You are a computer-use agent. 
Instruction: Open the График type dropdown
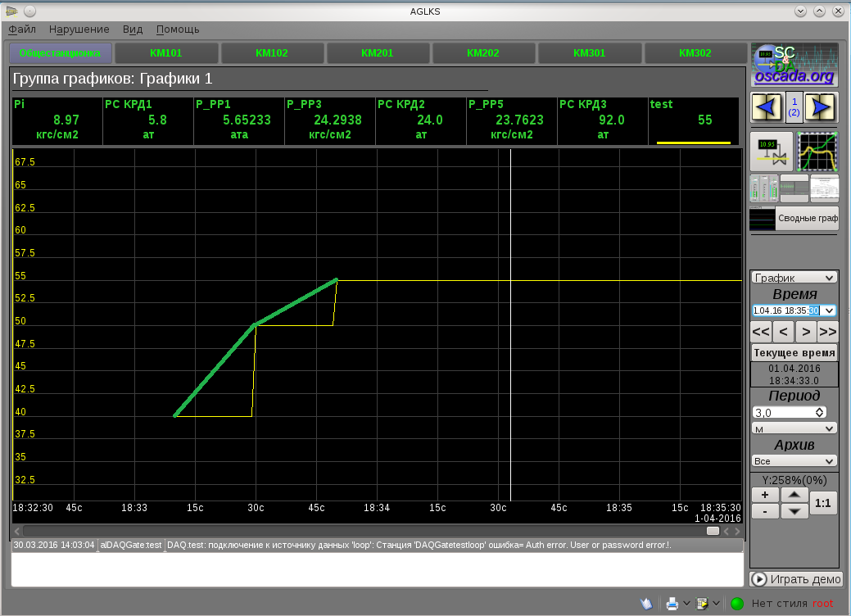coord(794,278)
